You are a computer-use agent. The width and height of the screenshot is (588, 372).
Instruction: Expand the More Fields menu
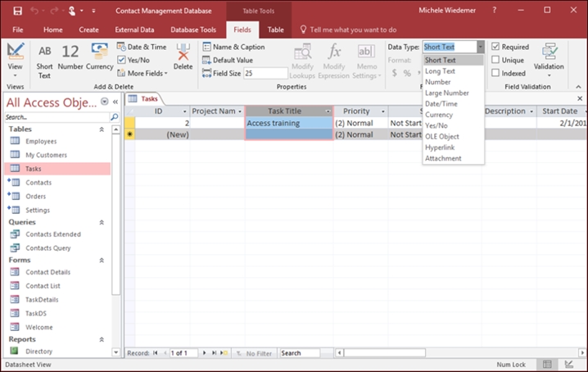(x=142, y=73)
